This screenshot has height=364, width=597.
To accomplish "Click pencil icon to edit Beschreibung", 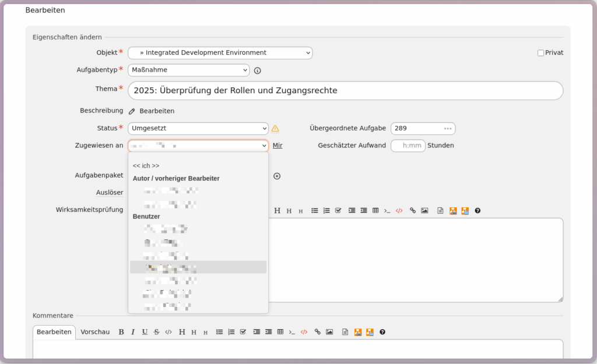I will (132, 111).
